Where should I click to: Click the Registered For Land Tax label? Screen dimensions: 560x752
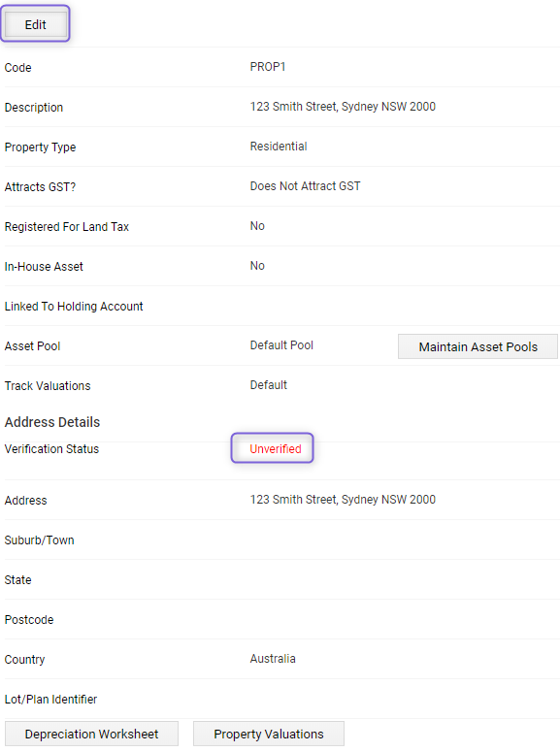[x=67, y=226]
